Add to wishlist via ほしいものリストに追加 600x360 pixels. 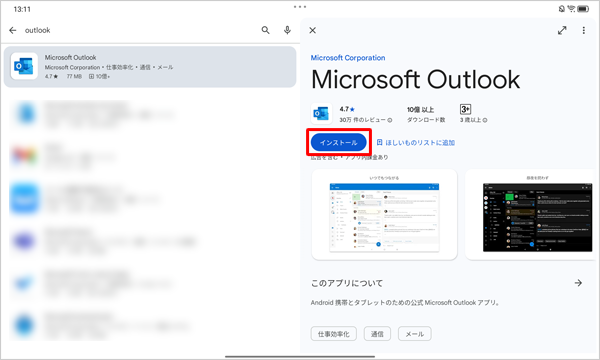416,143
